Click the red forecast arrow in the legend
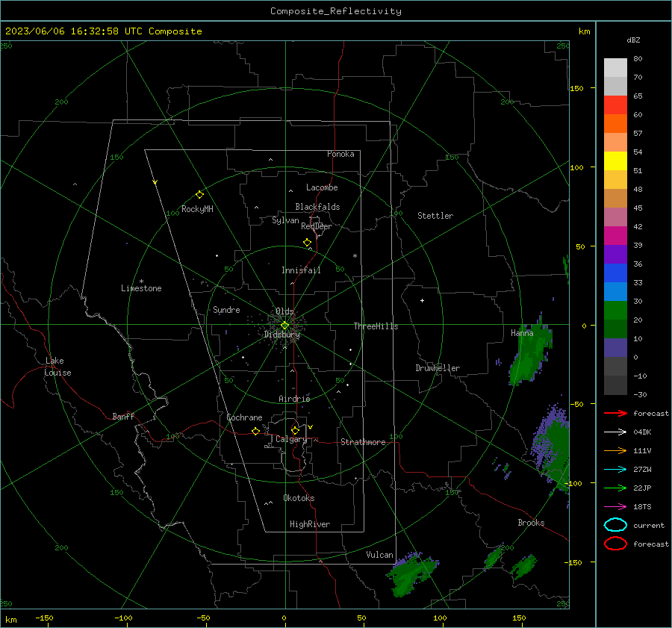Image resolution: width=672 pixels, height=628 pixels. tap(615, 413)
